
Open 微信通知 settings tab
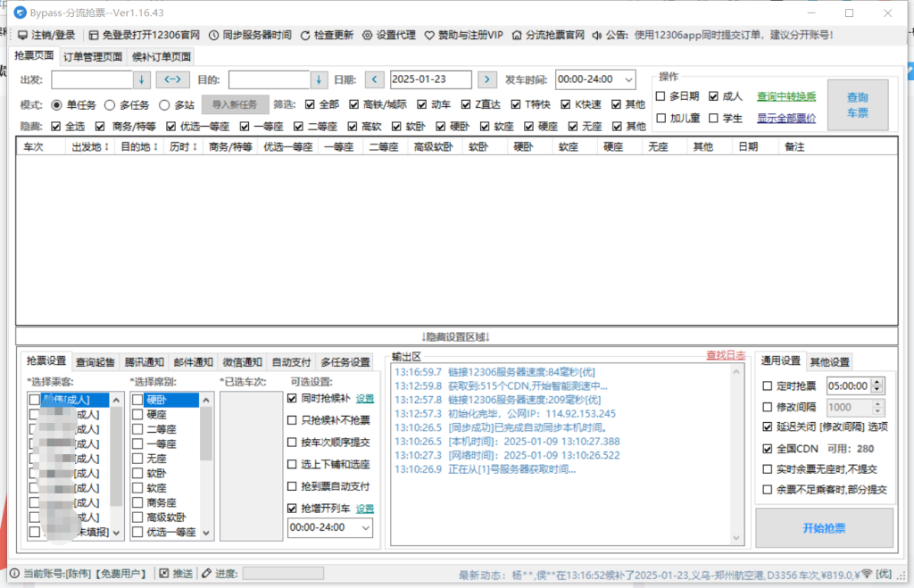tap(242, 362)
